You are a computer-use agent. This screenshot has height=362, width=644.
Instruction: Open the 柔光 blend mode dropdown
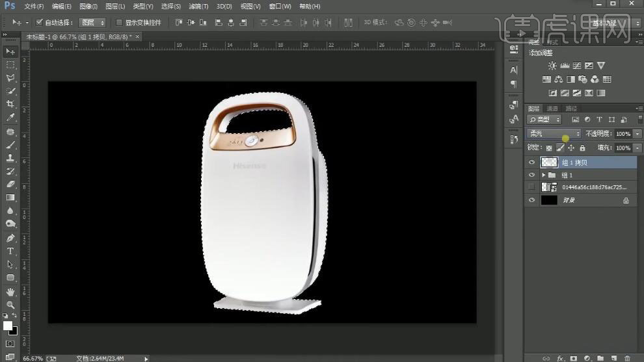[554, 133]
